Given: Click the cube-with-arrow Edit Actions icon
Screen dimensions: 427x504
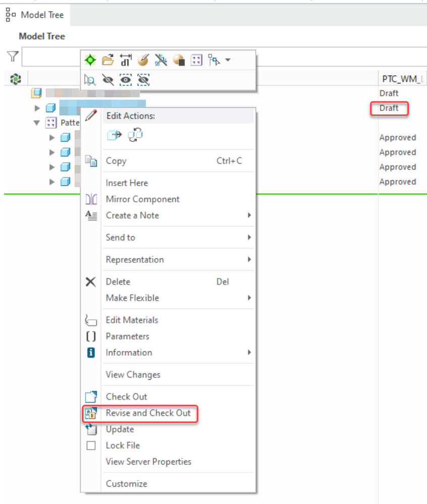Looking at the screenshot, I should (114, 135).
